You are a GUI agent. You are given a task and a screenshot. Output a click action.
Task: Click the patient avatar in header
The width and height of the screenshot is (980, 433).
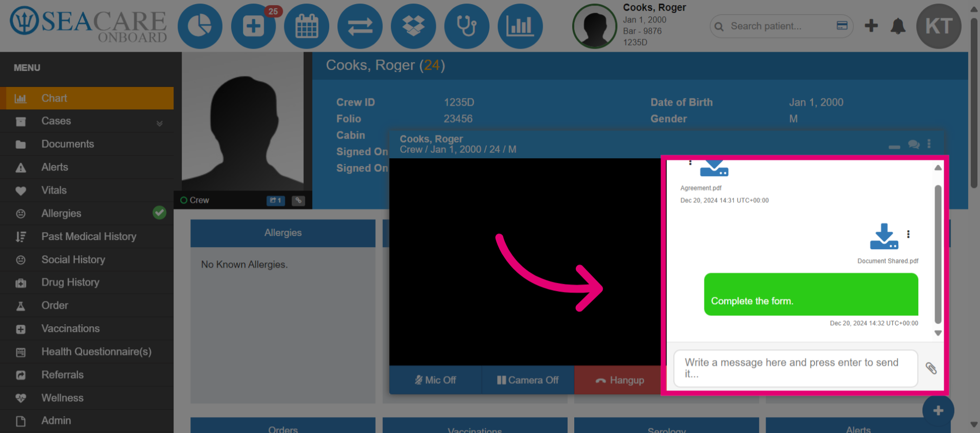pyautogui.click(x=595, y=27)
